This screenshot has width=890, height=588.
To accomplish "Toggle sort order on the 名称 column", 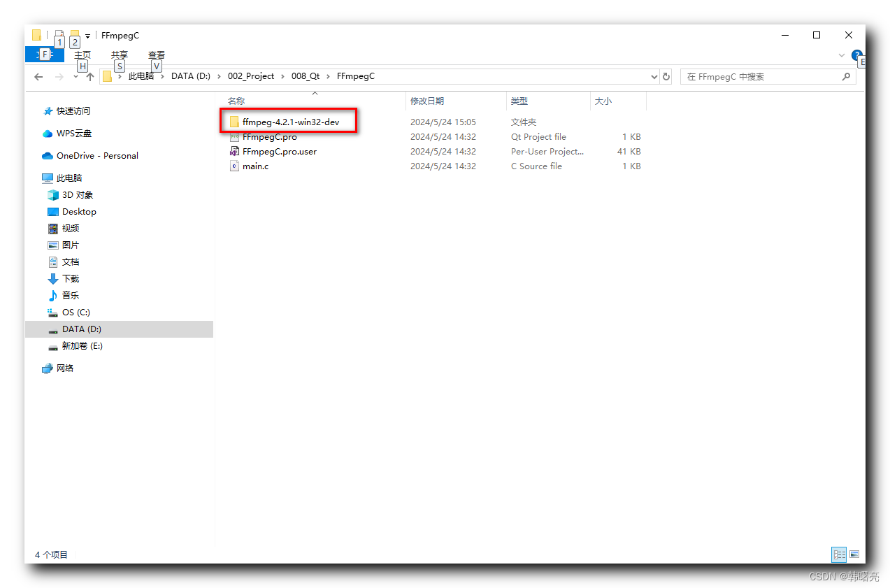I will click(236, 101).
